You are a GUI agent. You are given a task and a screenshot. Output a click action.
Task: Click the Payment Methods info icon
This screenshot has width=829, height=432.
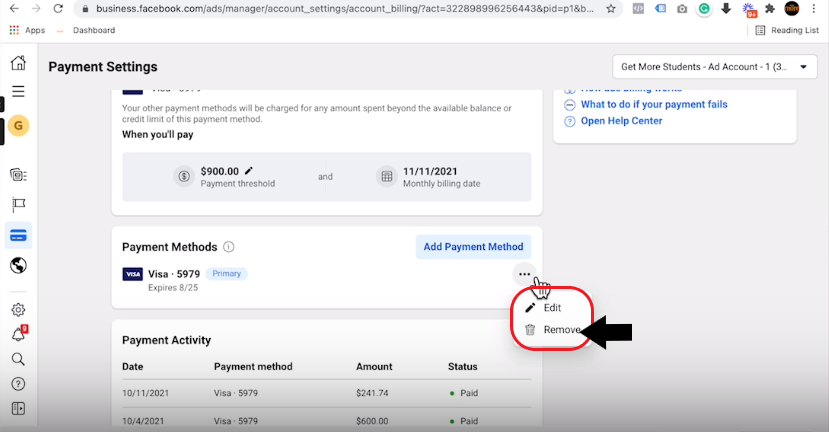[x=228, y=247]
